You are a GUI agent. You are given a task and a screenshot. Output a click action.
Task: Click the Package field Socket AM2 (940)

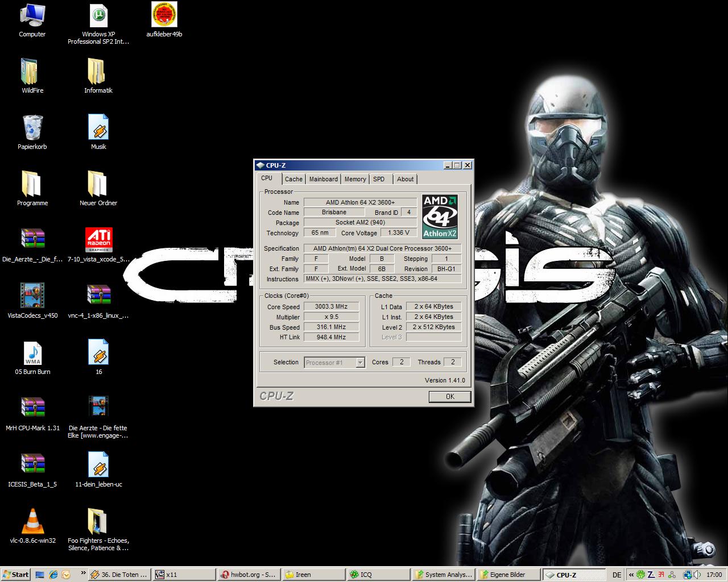click(360, 222)
